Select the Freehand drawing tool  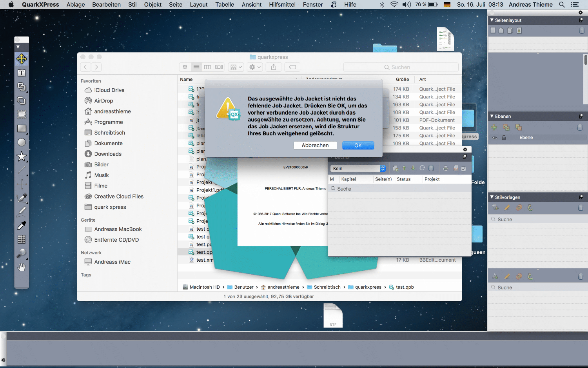click(x=22, y=211)
